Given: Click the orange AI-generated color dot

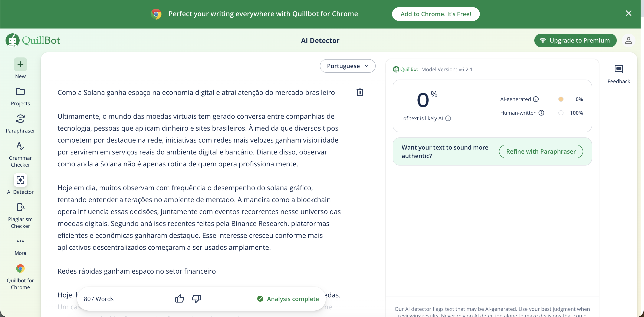Looking at the screenshot, I should [561, 99].
